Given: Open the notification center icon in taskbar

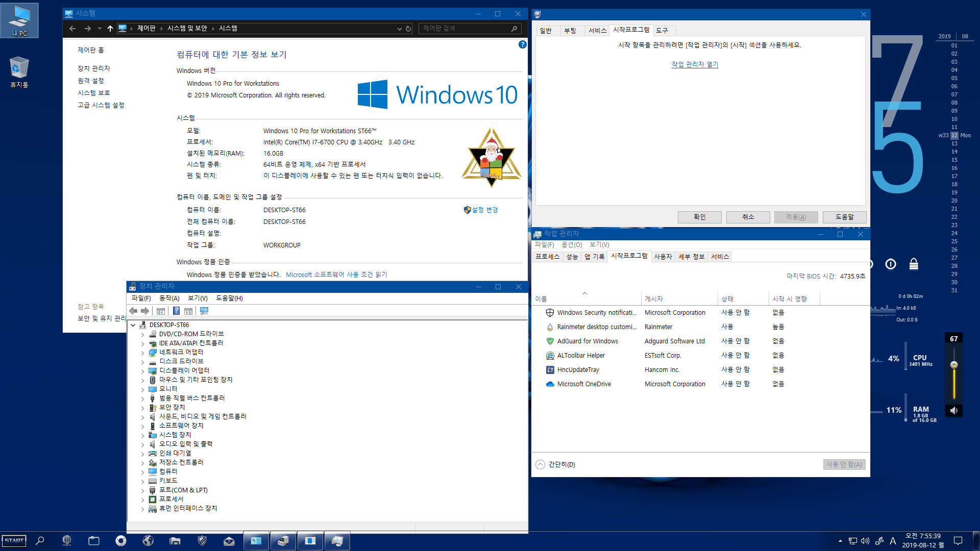Looking at the screenshot, I should click(x=958, y=541).
